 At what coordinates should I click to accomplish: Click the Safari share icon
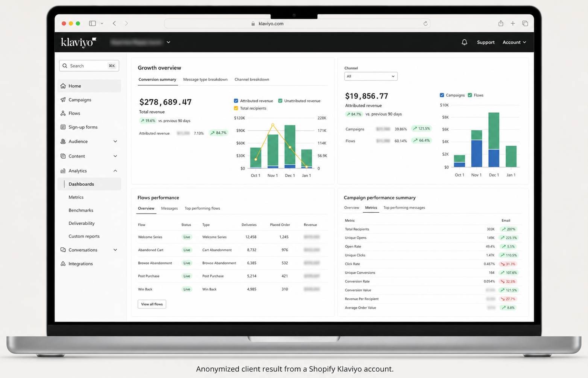coord(501,23)
